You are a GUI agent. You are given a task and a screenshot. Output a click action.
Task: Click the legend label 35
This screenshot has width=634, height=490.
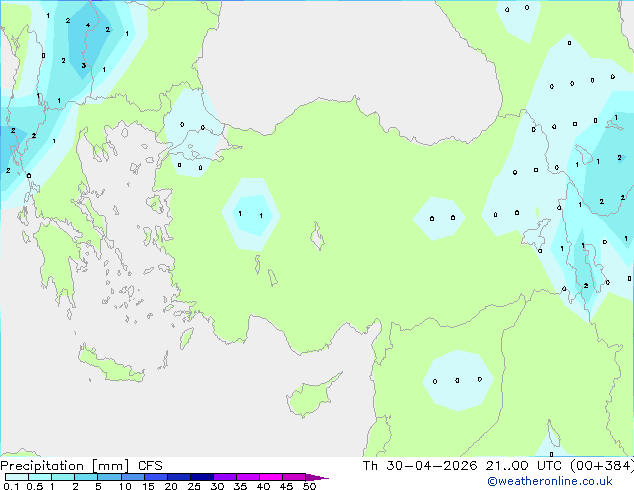(x=240, y=486)
